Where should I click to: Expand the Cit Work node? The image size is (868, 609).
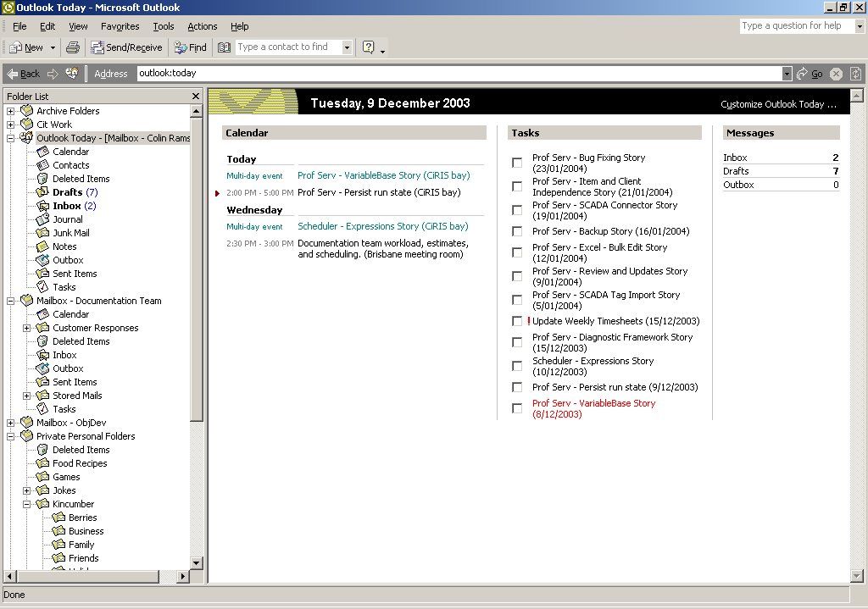10,125
